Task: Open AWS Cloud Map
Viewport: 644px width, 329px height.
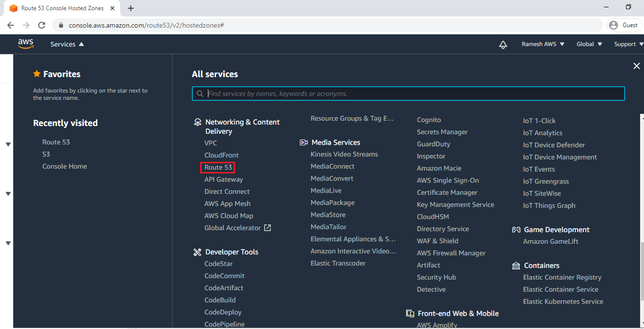Action: [229, 216]
